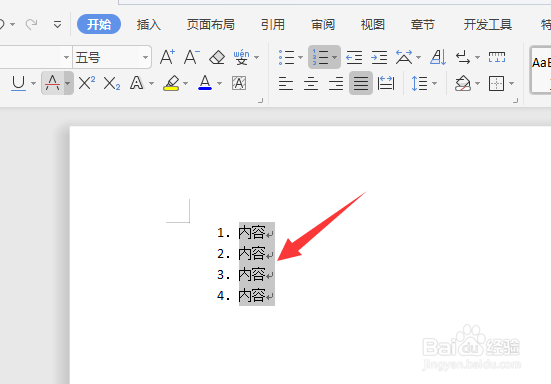Toggle subscript X₂ formatting
The height and width of the screenshot is (384, 551).
click(x=112, y=84)
